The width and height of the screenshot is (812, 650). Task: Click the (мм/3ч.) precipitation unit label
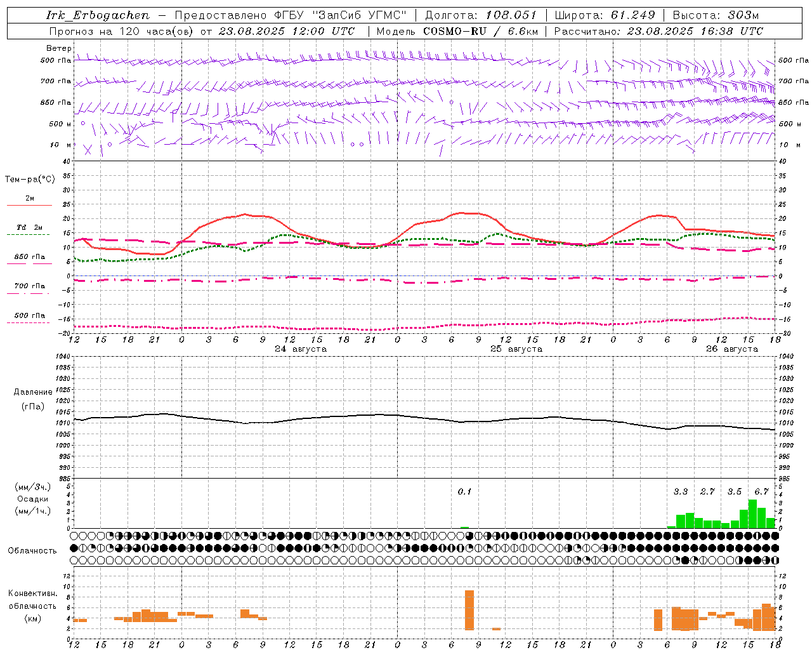pyautogui.click(x=33, y=487)
